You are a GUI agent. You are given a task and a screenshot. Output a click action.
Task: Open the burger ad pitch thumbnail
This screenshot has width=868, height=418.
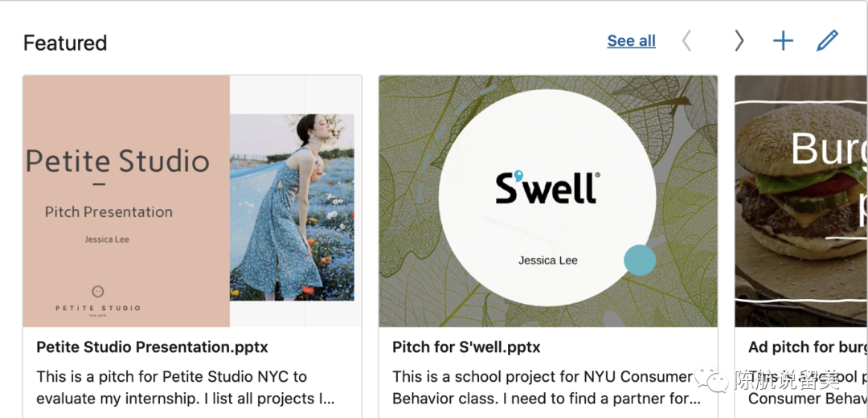pyautogui.click(x=801, y=201)
